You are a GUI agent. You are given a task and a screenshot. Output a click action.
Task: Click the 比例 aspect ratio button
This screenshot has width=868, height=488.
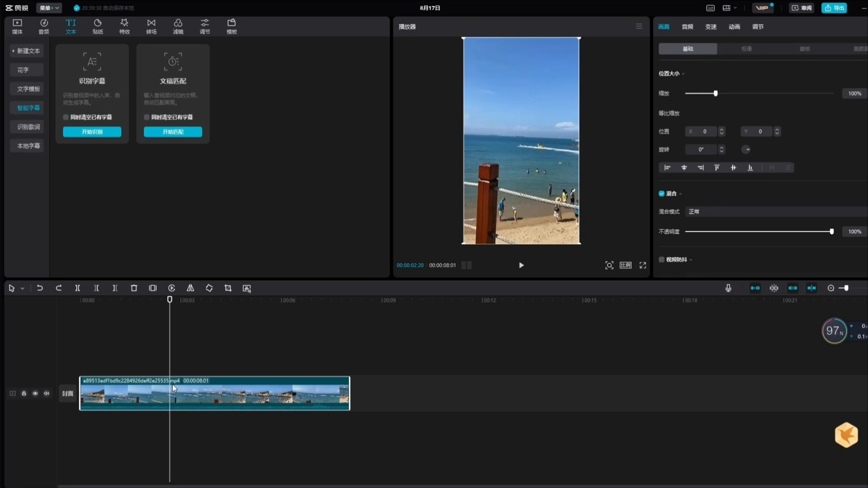click(626, 265)
